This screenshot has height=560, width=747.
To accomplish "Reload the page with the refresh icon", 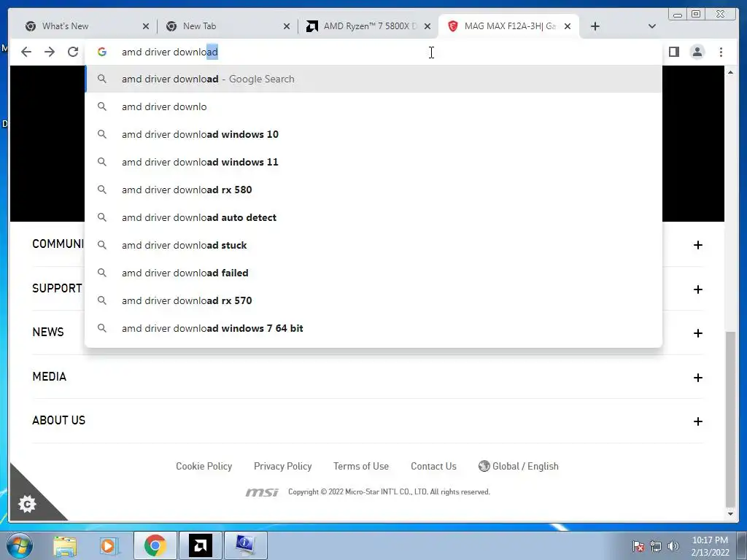I will click(73, 52).
